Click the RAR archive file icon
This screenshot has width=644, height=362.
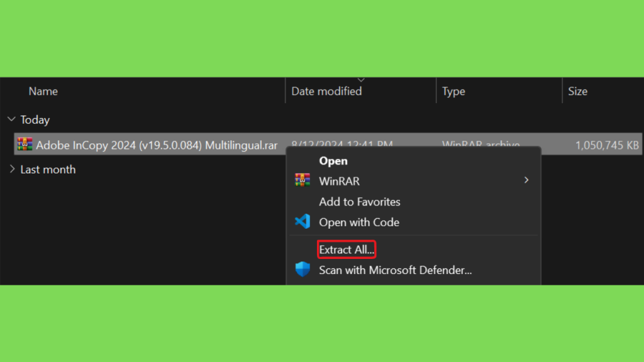tap(25, 144)
